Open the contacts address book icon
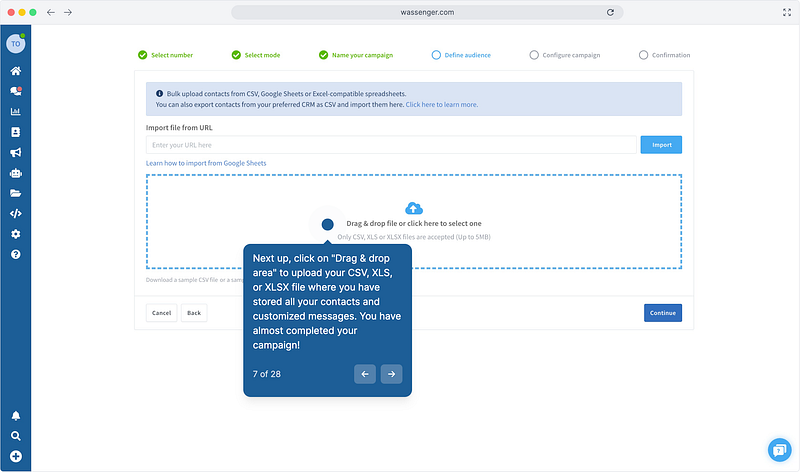800x472 pixels. point(15,132)
